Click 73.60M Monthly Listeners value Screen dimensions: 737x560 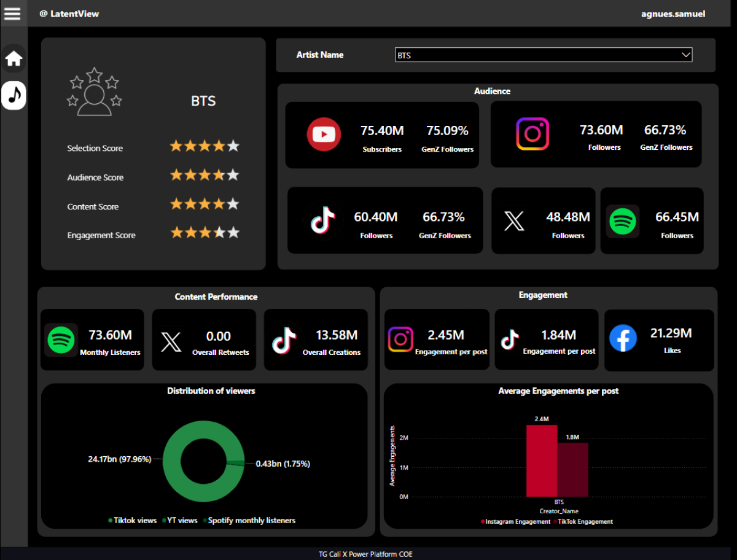[111, 335]
